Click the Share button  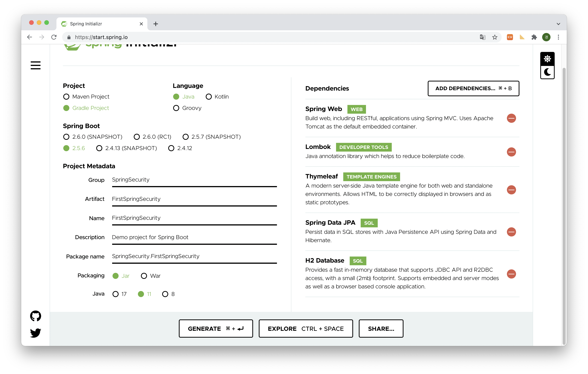coord(381,328)
